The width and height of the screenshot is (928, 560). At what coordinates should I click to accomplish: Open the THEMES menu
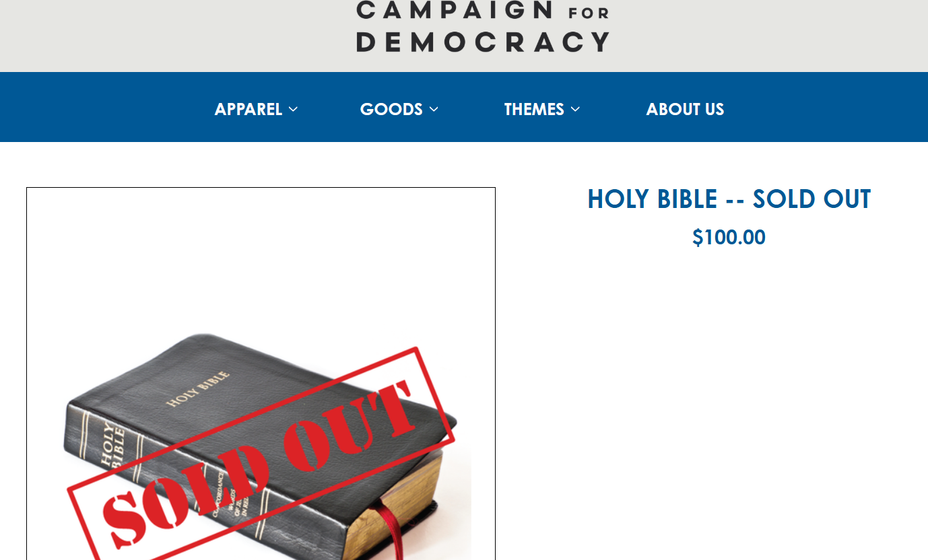click(x=541, y=109)
